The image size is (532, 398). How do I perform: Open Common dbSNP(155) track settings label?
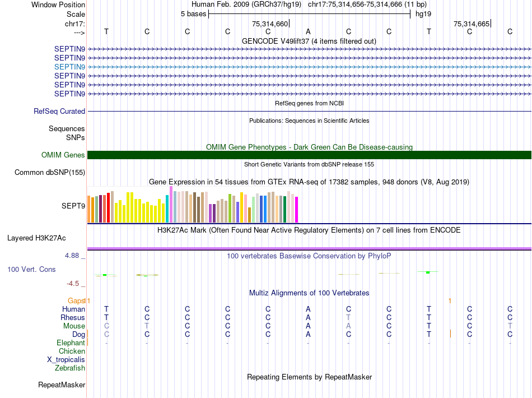tap(50, 173)
